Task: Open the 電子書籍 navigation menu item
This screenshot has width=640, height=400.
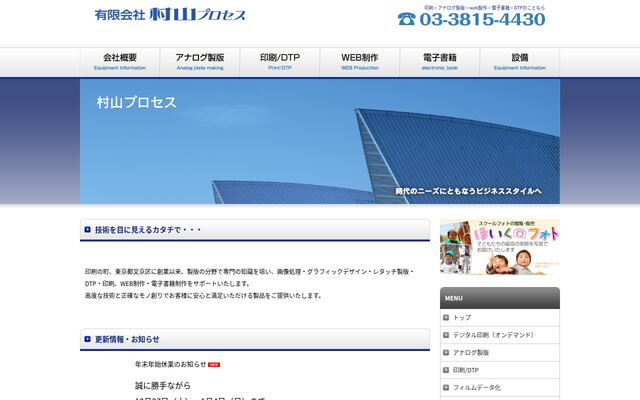Action: pos(440,62)
